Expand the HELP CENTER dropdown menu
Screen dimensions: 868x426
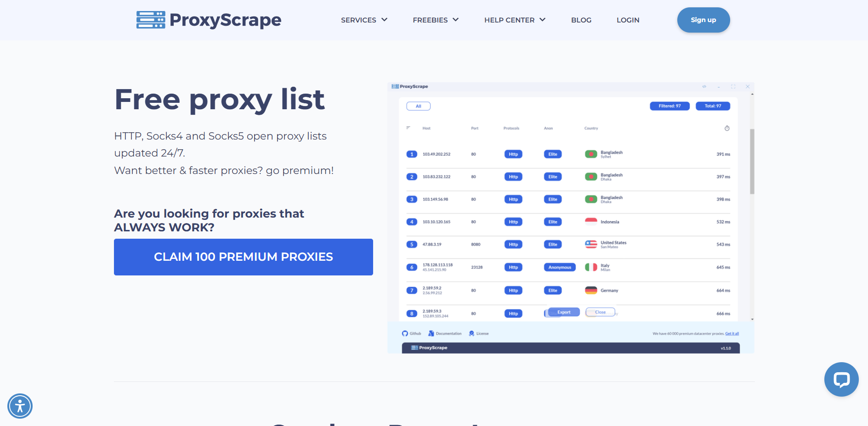pyautogui.click(x=515, y=20)
